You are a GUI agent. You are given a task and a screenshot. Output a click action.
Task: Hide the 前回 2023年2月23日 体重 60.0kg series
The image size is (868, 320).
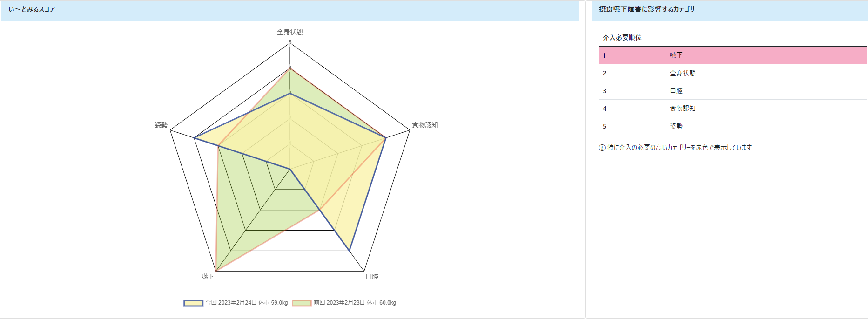pyautogui.click(x=355, y=303)
